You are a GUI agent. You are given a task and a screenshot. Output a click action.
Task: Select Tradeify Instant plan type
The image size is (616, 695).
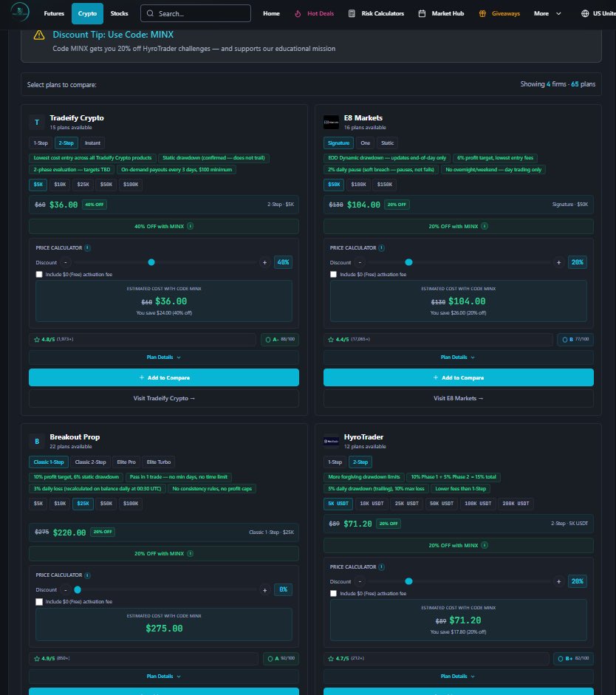pyautogui.click(x=92, y=143)
